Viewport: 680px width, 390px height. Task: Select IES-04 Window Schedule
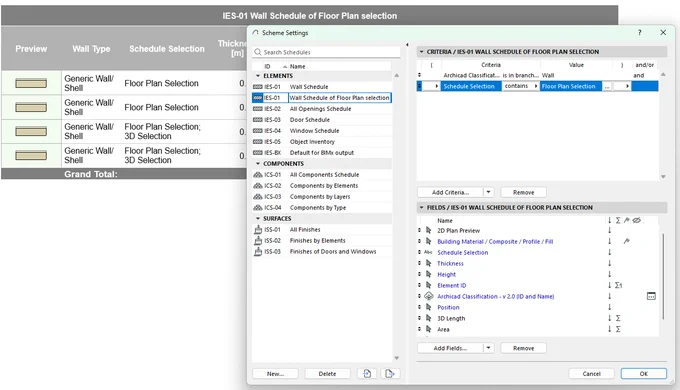pos(321,131)
